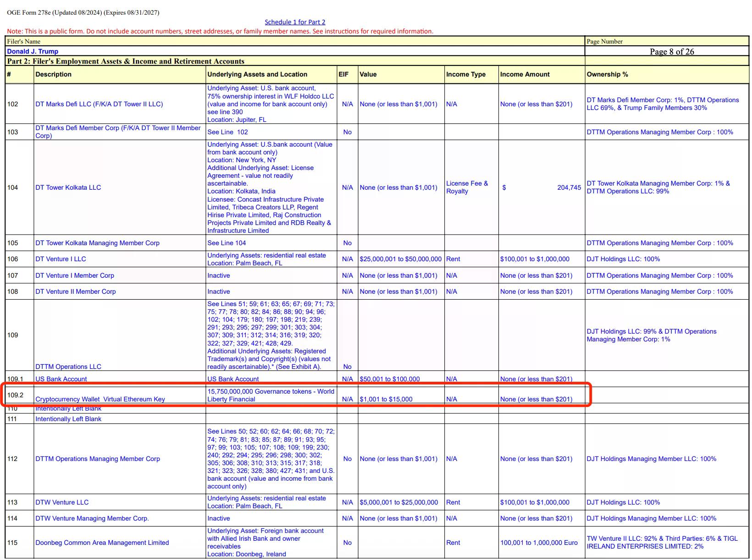This screenshot has height=560, width=752.
Task: Click the 204,745 income amount cell
Action: pos(569,187)
